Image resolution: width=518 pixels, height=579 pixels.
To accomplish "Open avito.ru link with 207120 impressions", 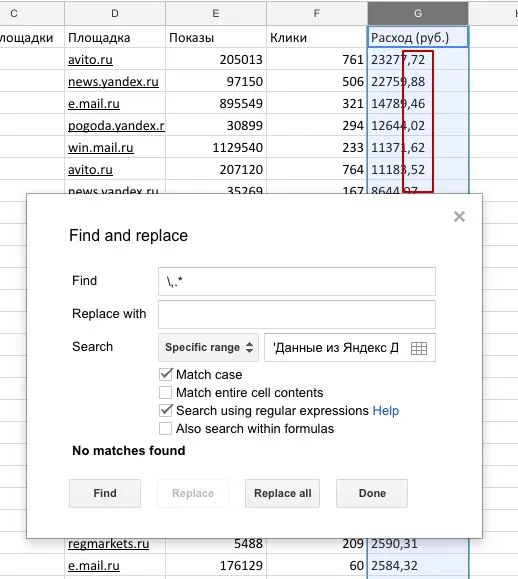I will 90,170.
